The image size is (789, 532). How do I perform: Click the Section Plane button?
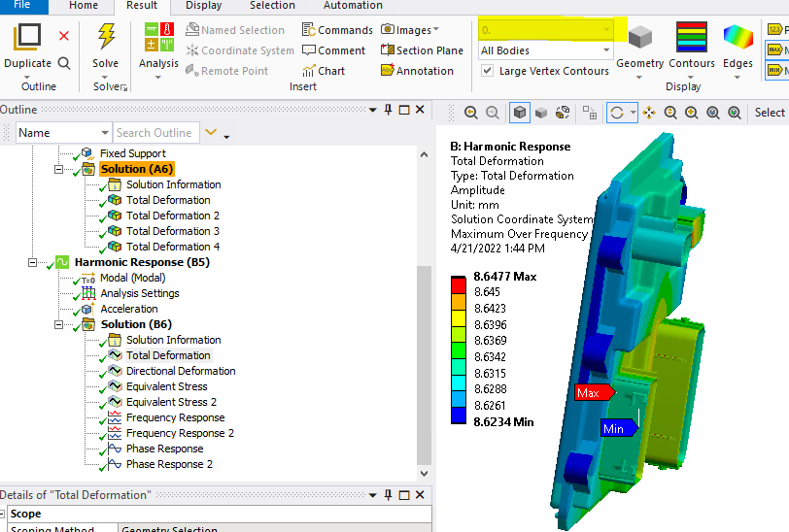(422, 50)
